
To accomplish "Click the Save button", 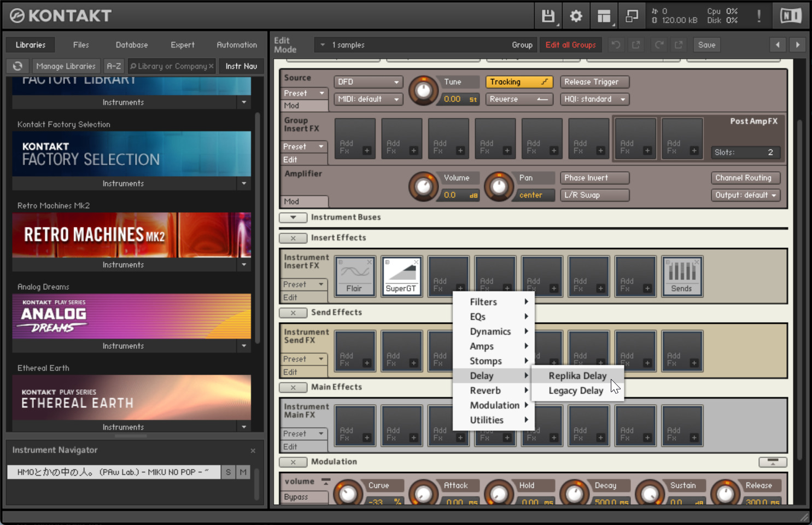I will tap(706, 45).
